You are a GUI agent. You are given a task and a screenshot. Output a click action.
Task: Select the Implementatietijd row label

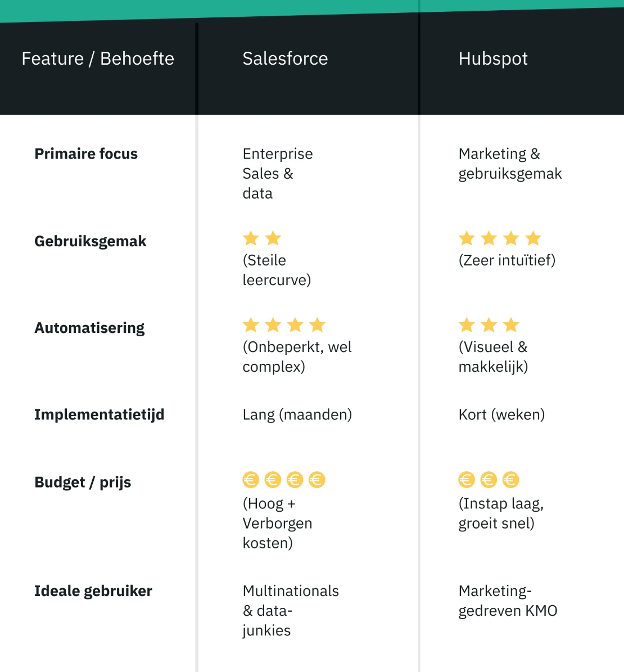tap(99, 414)
